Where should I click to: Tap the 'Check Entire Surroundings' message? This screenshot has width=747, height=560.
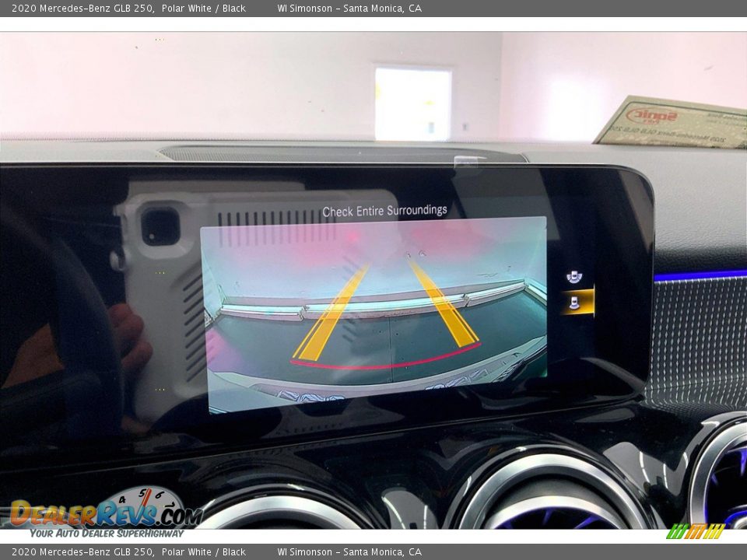(384, 211)
